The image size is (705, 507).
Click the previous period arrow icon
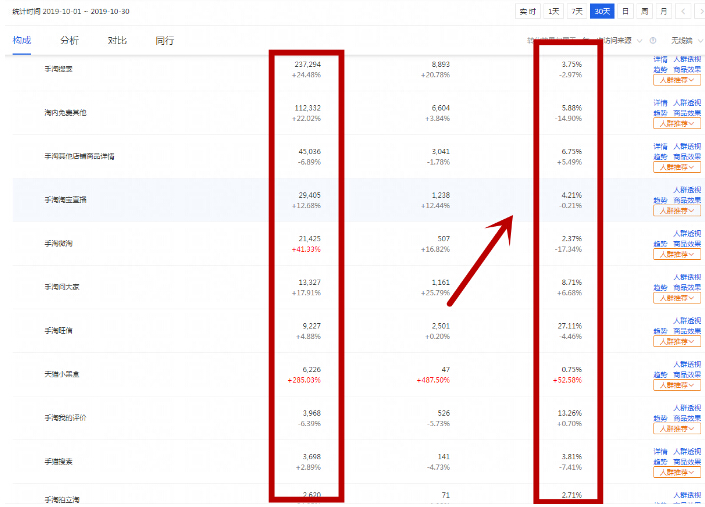(683, 11)
